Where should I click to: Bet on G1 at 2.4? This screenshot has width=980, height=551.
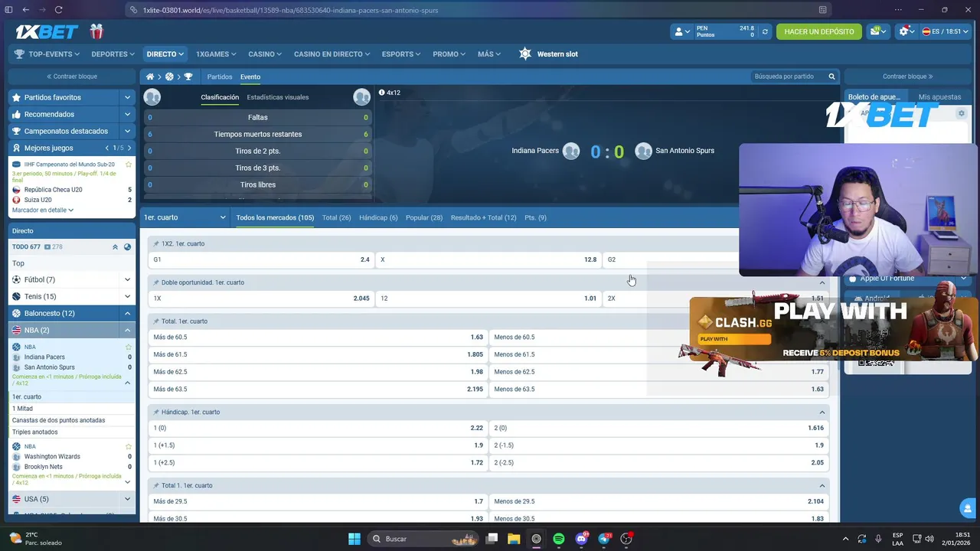[x=261, y=259]
